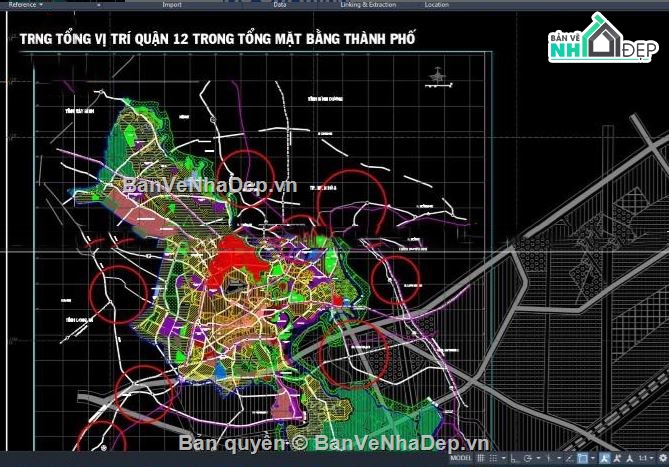Click the highlighted annotation visibility icon
Viewport: 669px width, 467px height.
coord(604,459)
